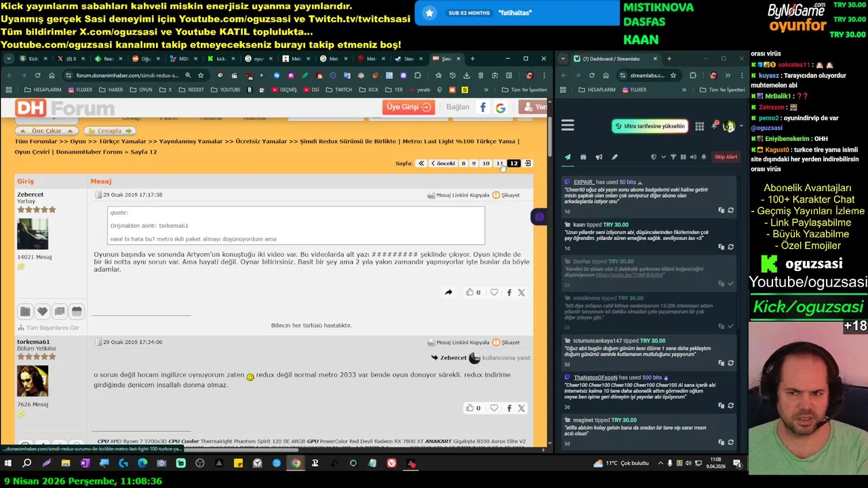Image resolution: width=868 pixels, height=488 pixels.
Task: Mute Streamlabs alert sound
Action: tap(693, 157)
